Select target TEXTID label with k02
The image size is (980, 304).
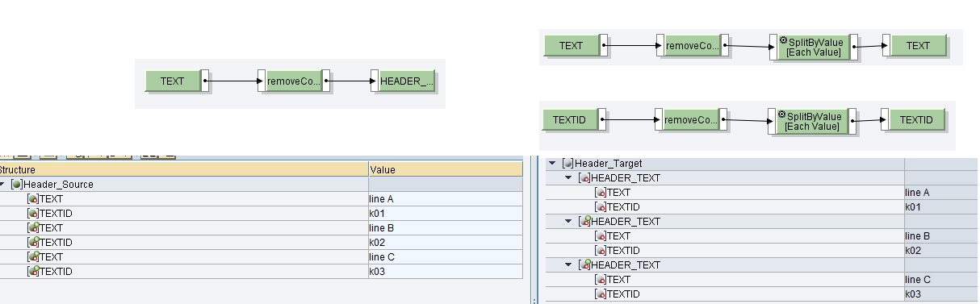623,251
